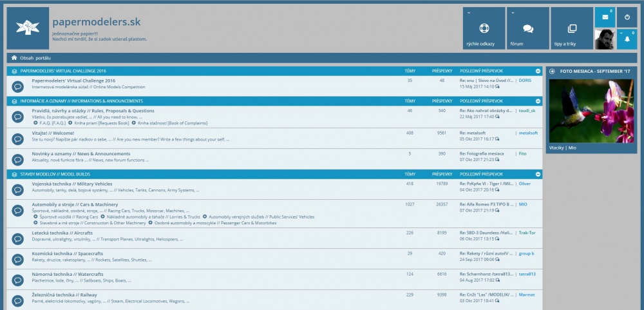This screenshot has width=644, height=310.
Task: Click the home icon in breadcrumb bar
Action: click(14, 58)
